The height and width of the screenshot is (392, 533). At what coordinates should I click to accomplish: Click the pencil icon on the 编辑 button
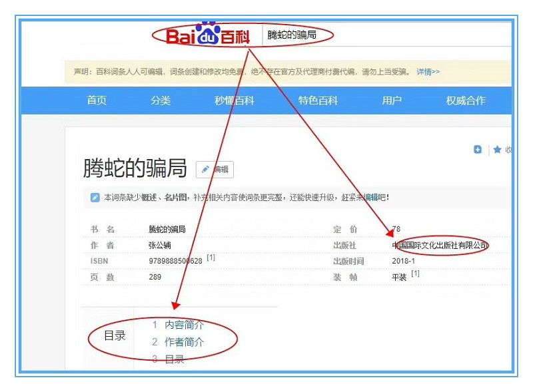(205, 169)
